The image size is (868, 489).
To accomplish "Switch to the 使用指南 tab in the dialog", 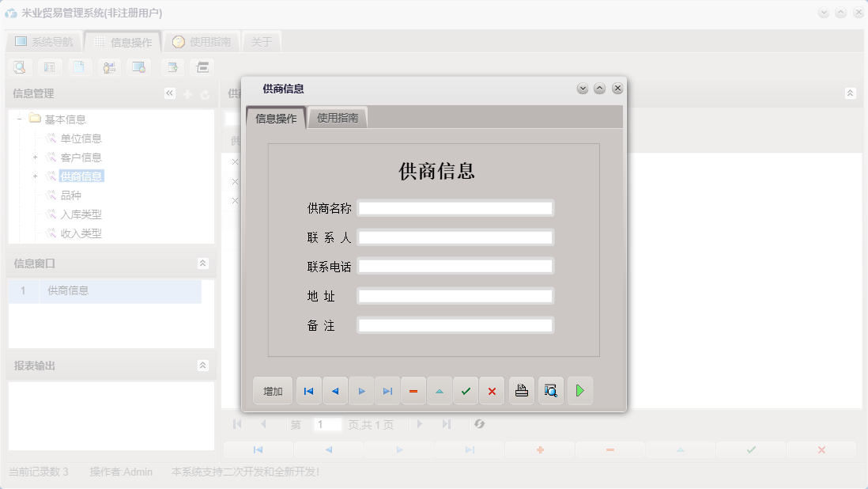I will (338, 116).
